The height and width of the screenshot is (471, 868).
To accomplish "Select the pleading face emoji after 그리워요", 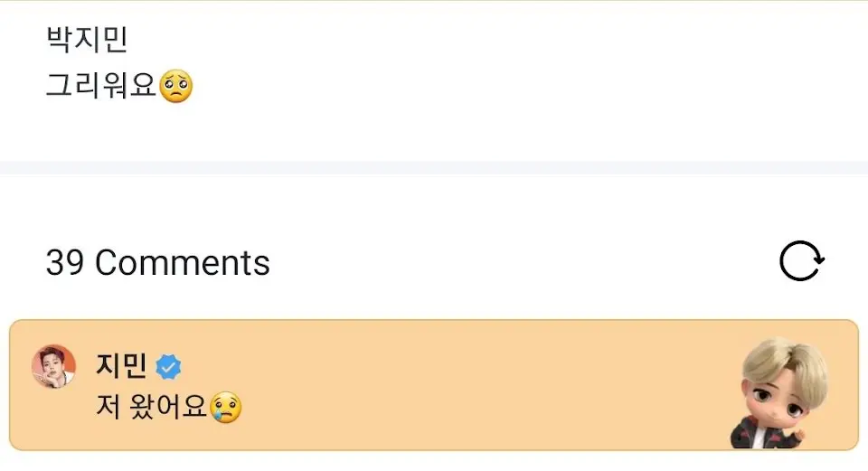I will click(175, 86).
